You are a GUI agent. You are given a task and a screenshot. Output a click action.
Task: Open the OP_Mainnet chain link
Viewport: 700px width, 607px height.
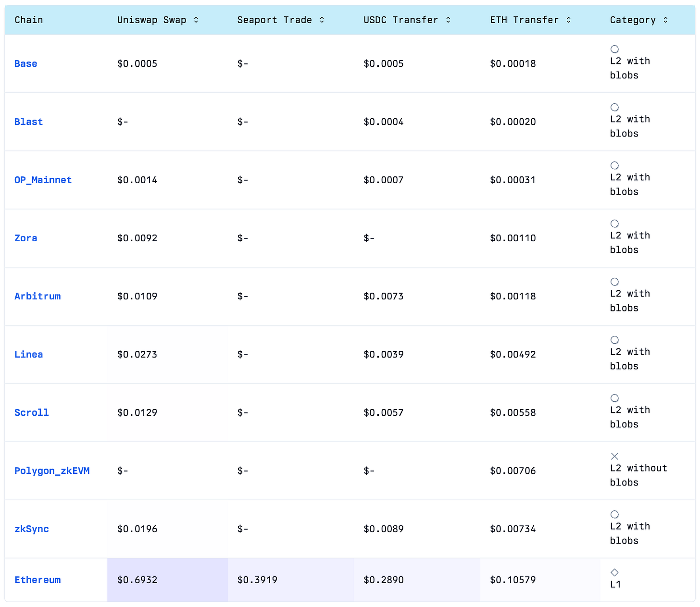point(43,180)
